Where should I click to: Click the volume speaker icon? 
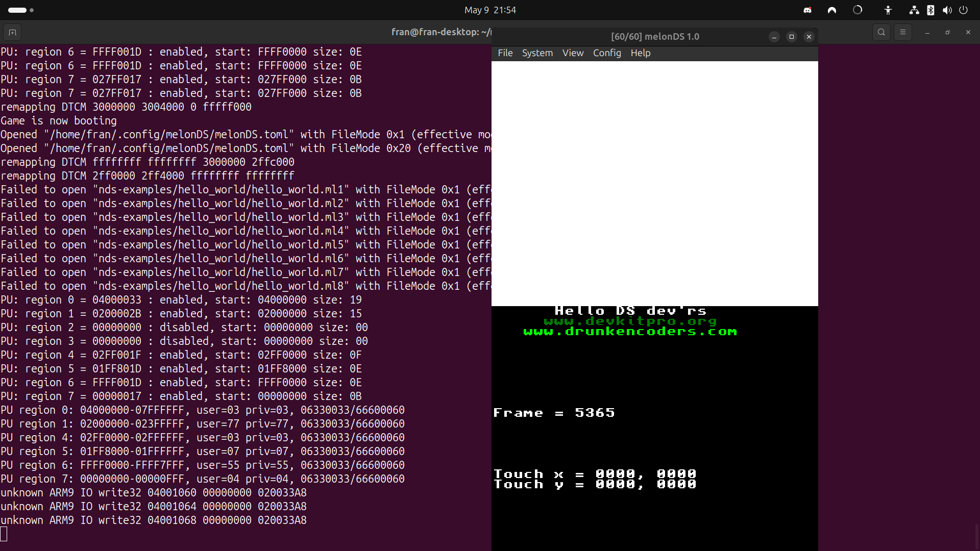tap(947, 10)
